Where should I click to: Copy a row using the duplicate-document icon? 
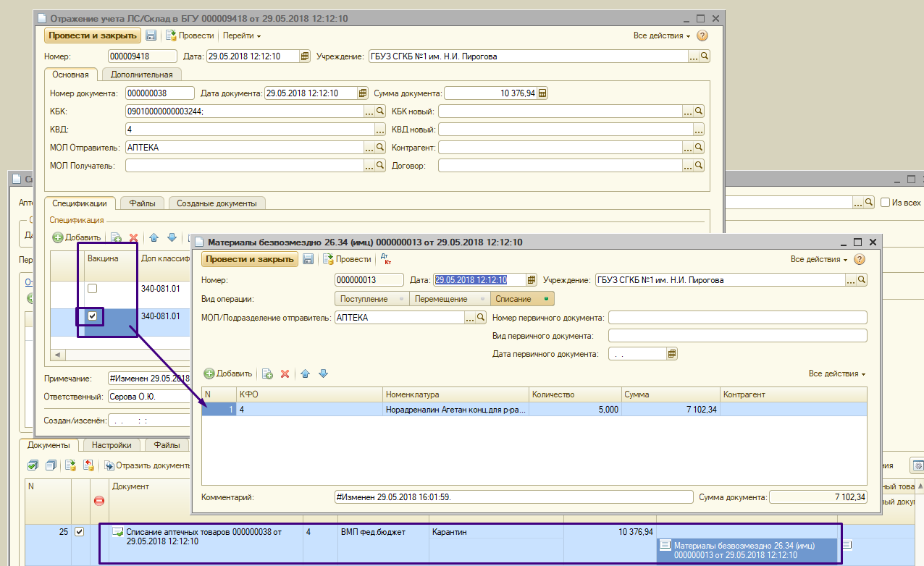267,373
